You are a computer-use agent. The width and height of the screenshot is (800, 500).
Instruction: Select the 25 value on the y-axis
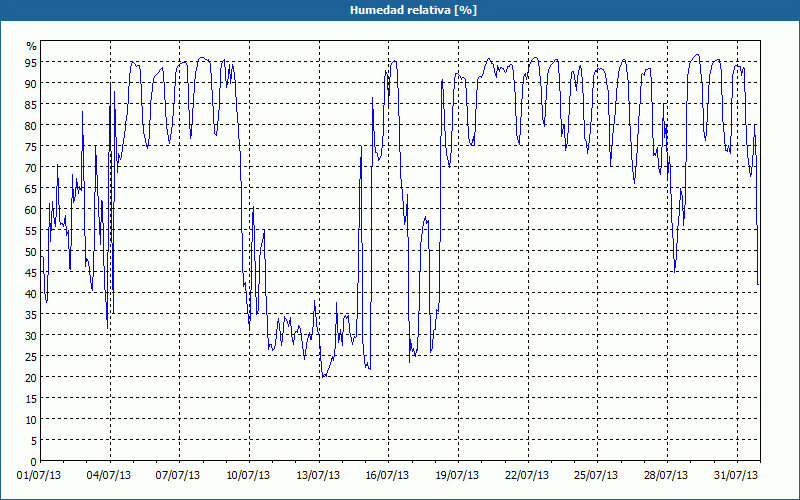pos(31,357)
